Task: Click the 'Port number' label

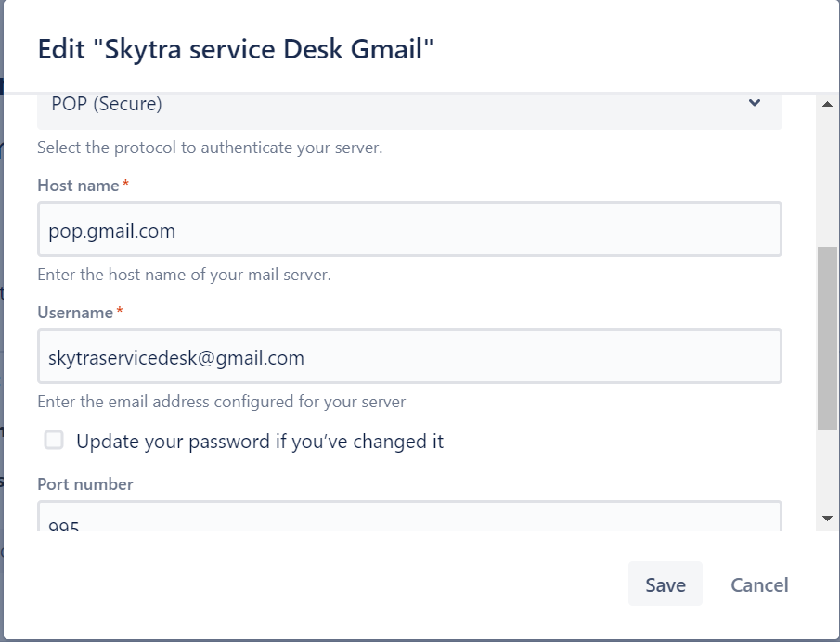Action: (x=85, y=484)
